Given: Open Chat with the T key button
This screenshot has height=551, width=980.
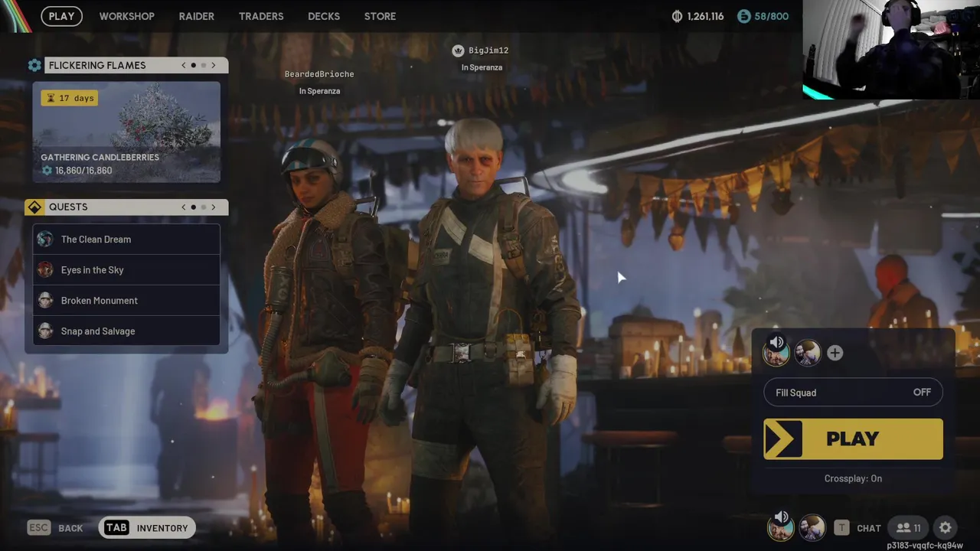Looking at the screenshot, I should [857, 528].
